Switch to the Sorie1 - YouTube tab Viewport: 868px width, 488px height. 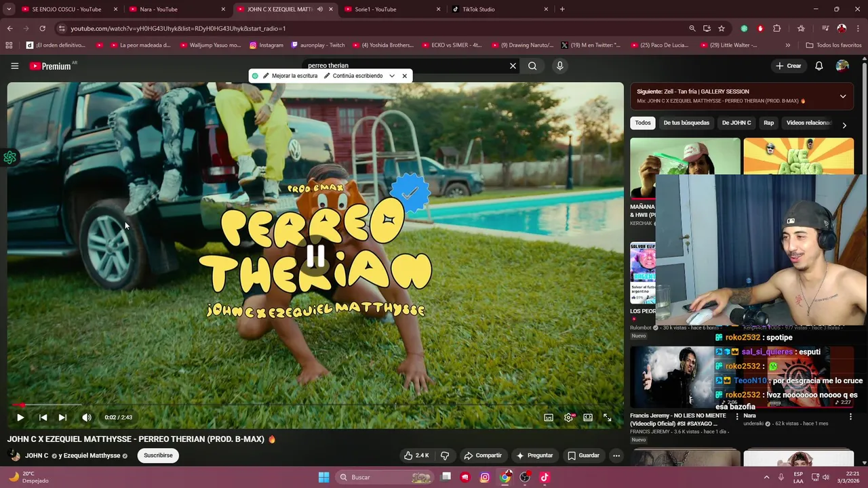click(391, 9)
